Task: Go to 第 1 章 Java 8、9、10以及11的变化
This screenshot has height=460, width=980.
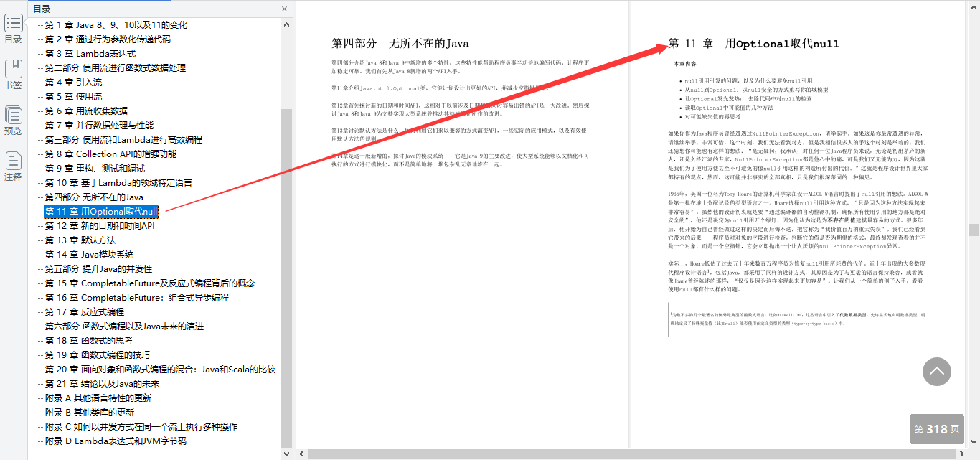Action: (116, 24)
